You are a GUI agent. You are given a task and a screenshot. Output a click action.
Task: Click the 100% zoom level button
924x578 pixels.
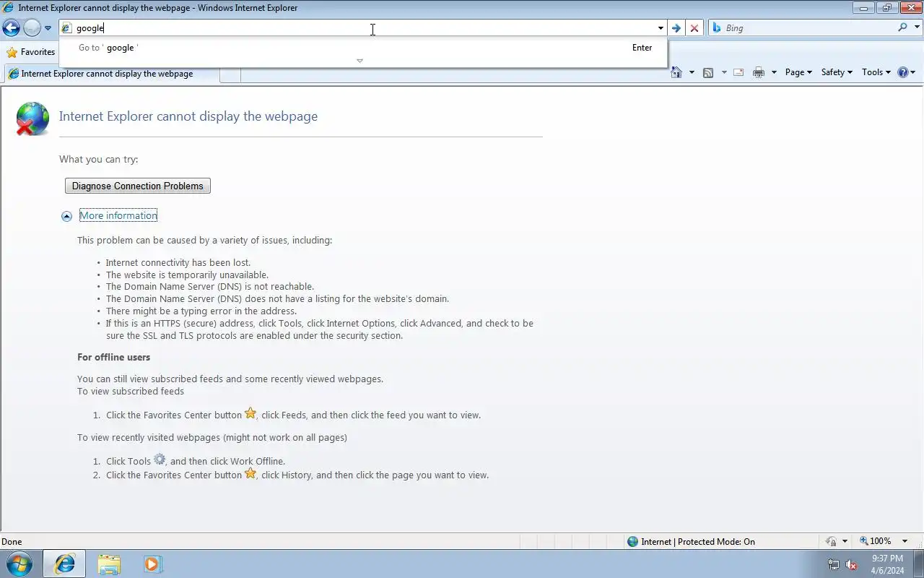[876, 541]
